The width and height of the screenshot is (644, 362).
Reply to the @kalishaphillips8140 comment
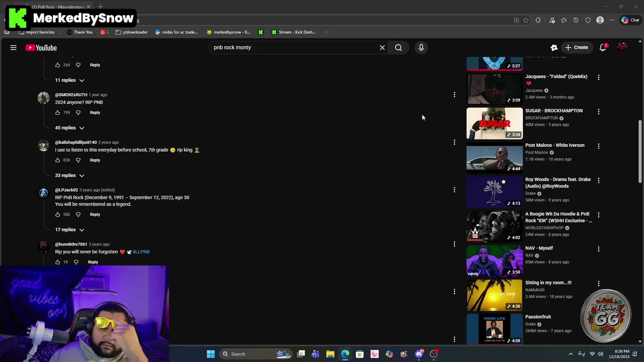point(95,160)
